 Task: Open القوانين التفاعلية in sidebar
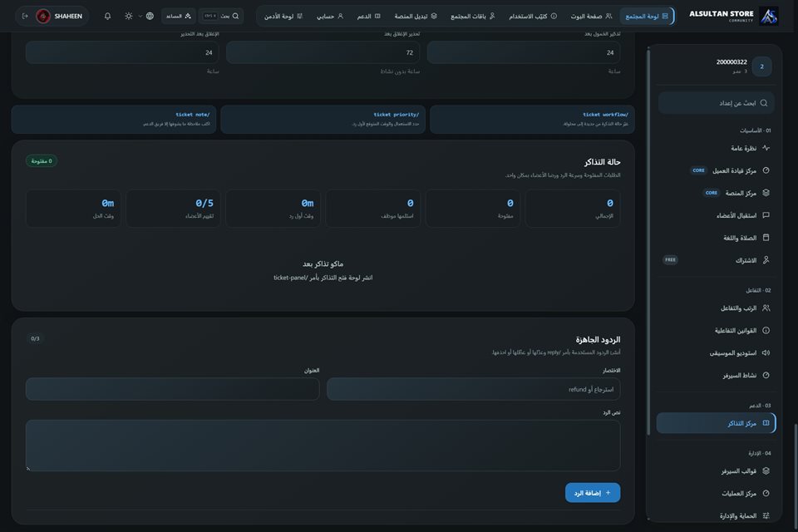tap(715, 330)
